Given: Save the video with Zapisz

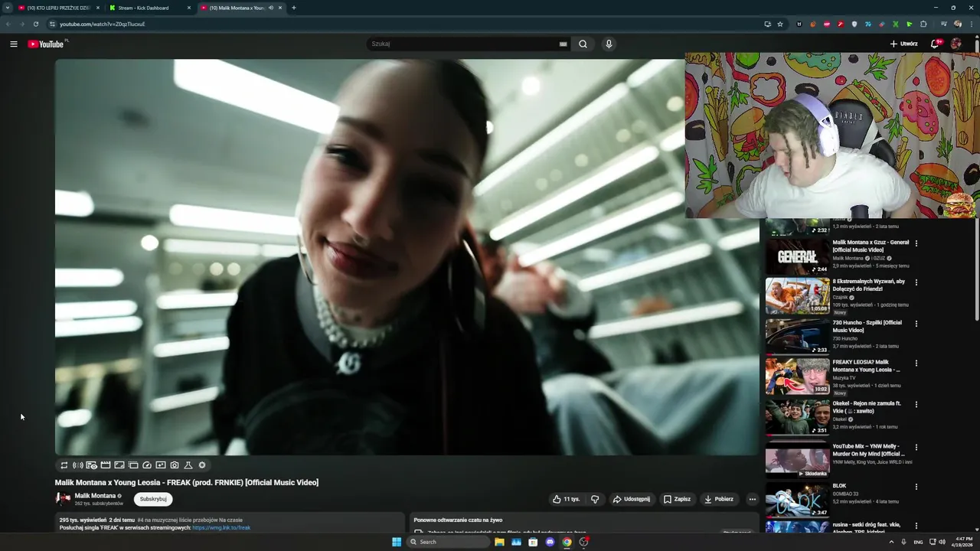Looking at the screenshot, I should (x=677, y=499).
